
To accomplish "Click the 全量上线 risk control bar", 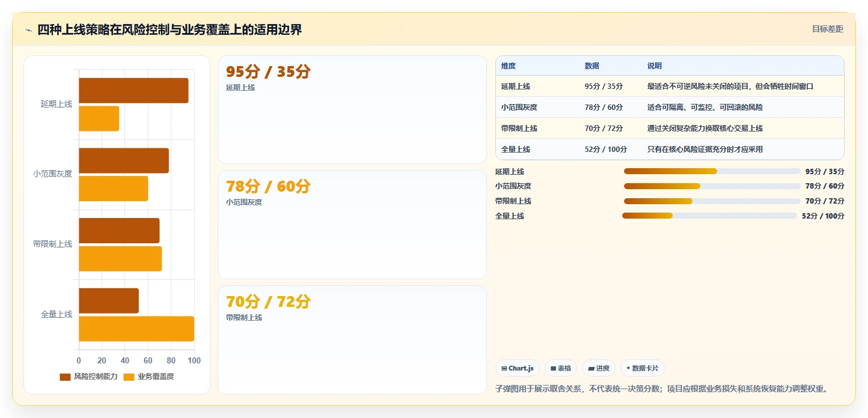I will (109, 301).
